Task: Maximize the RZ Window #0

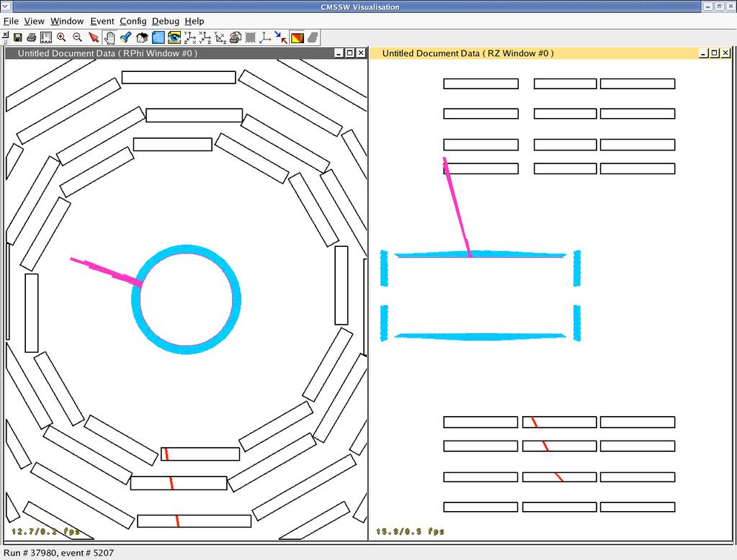Action: coord(715,53)
